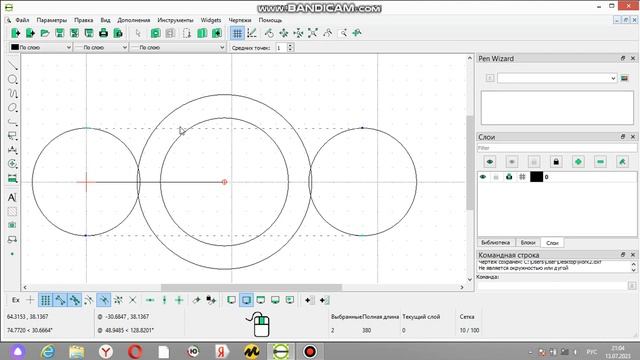Click the middle points number field
640x360 pixels.
point(281,47)
